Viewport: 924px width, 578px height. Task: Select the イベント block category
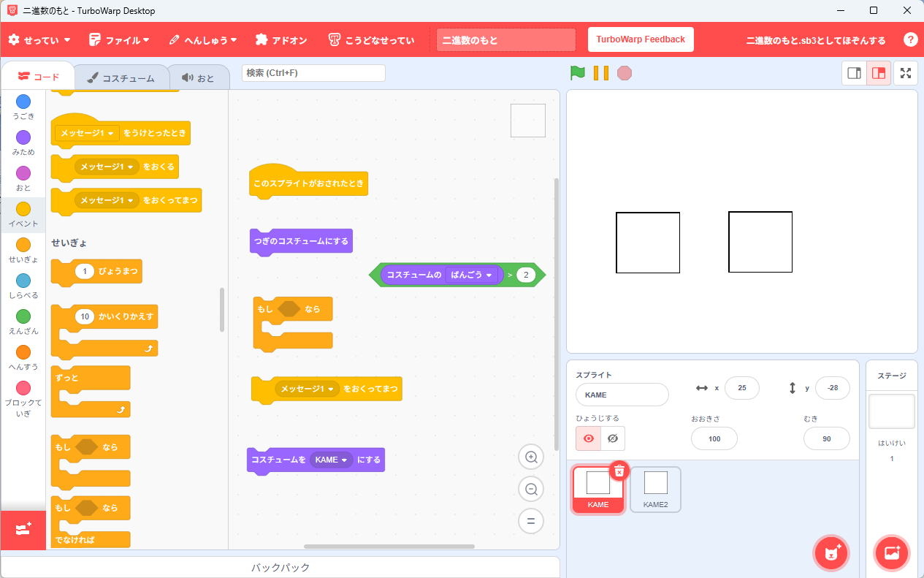coord(23,215)
